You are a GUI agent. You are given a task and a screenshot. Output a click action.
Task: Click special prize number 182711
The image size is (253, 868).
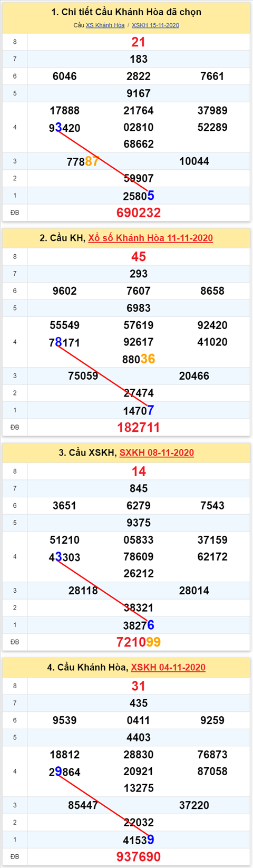click(139, 427)
